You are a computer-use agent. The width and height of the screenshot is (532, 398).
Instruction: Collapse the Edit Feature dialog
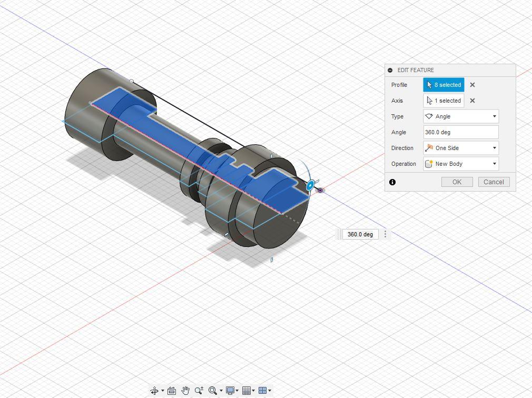(x=390, y=70)
